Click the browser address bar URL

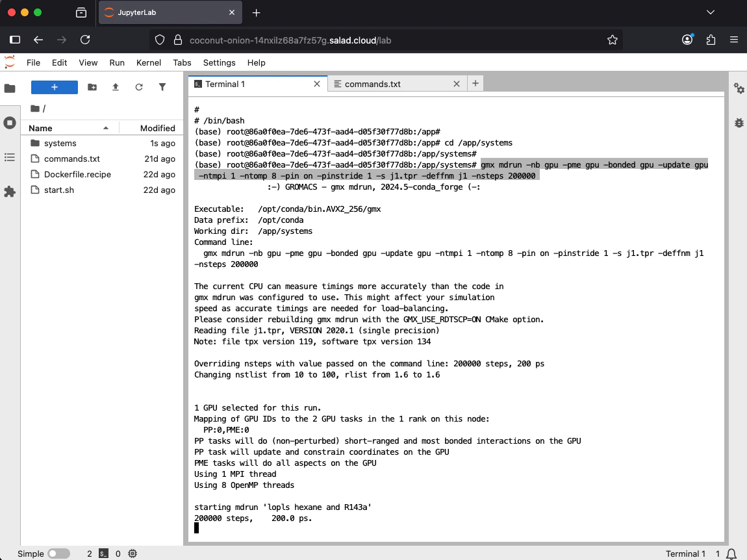pyautogui.click(x=290, y=40)
